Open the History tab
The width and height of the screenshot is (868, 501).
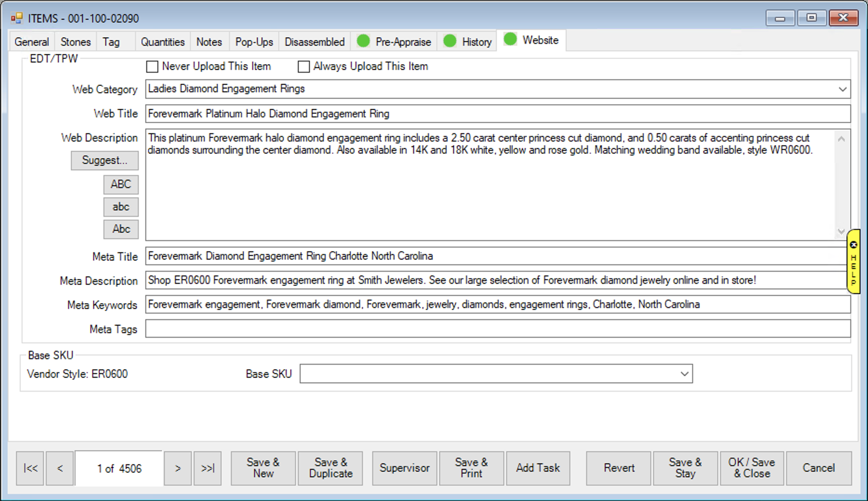476,42
